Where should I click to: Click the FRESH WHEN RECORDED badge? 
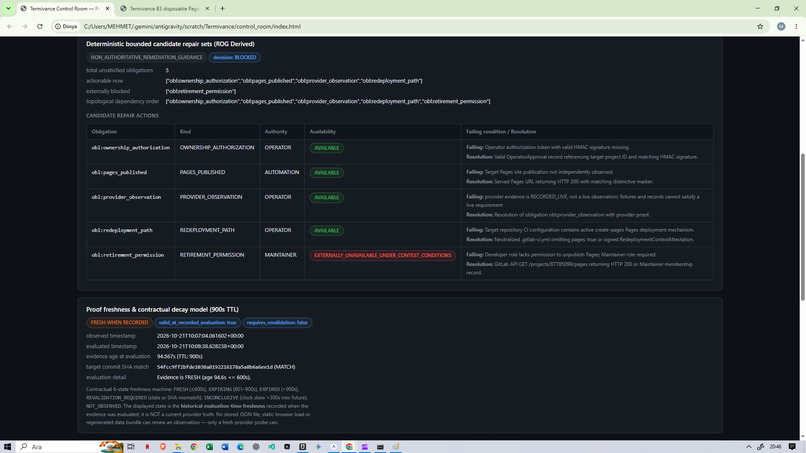[x=119, y=322]
